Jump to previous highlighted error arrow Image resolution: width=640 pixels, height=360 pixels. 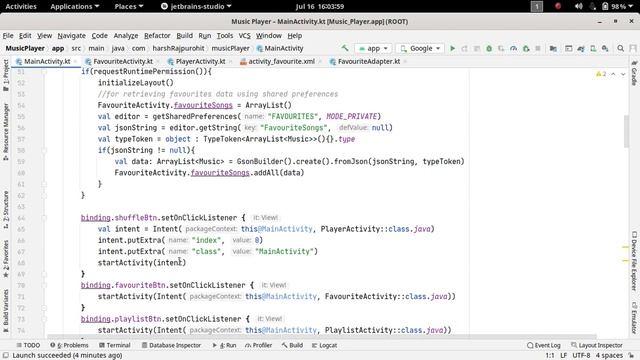pyautogui.click(x=613, y=74)
